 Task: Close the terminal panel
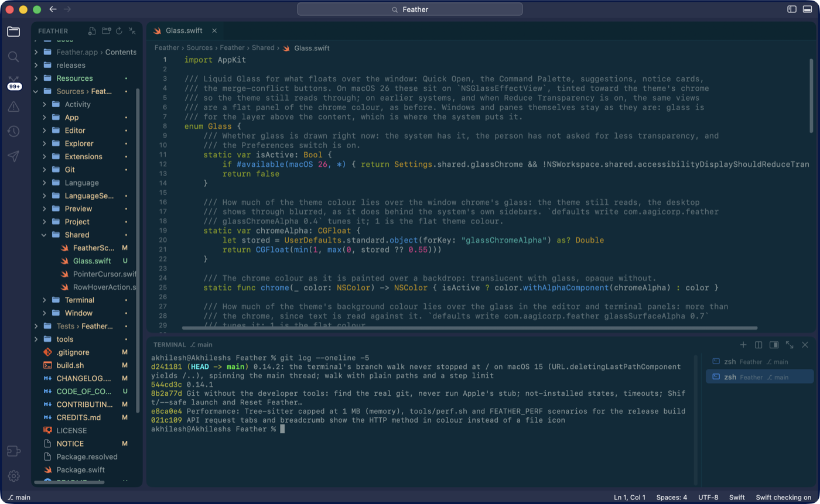[805, 345]
